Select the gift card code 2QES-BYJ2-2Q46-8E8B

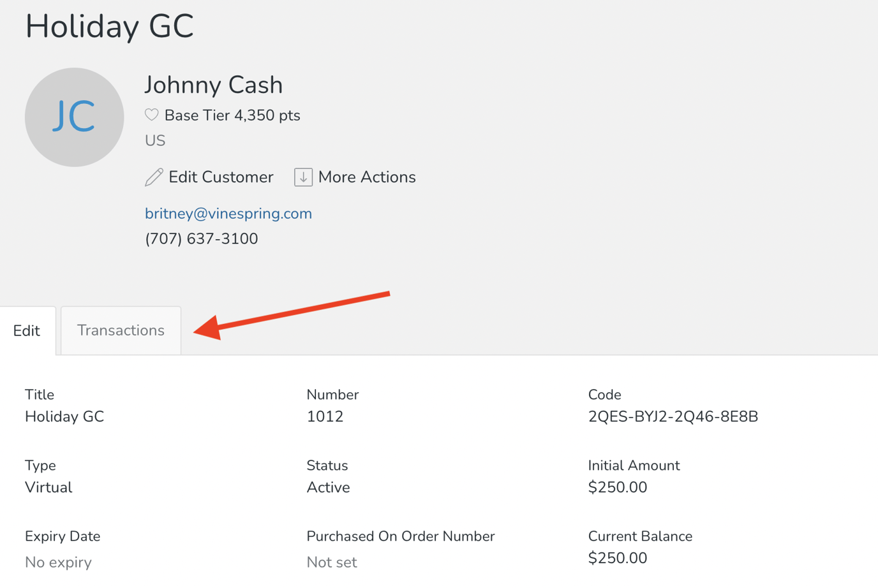(673, 416)
